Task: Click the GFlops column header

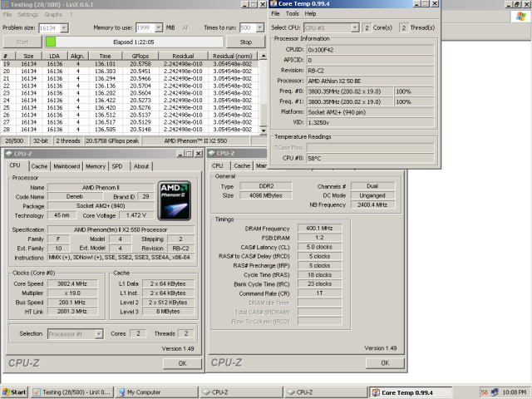Action: pos(141,56)
